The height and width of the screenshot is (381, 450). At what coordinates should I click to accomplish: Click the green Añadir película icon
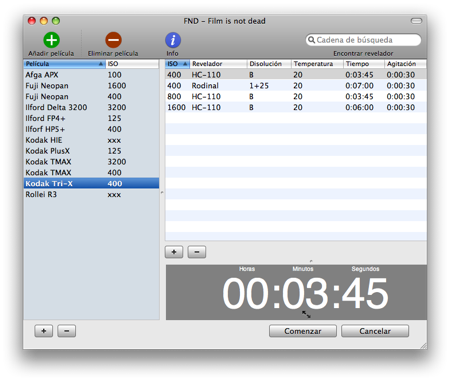point(51,40)
